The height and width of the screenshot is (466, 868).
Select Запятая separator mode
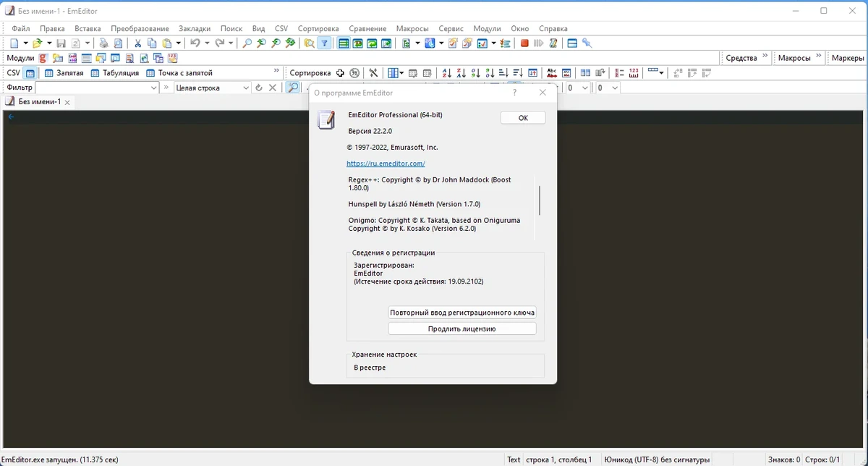[64, 73]
